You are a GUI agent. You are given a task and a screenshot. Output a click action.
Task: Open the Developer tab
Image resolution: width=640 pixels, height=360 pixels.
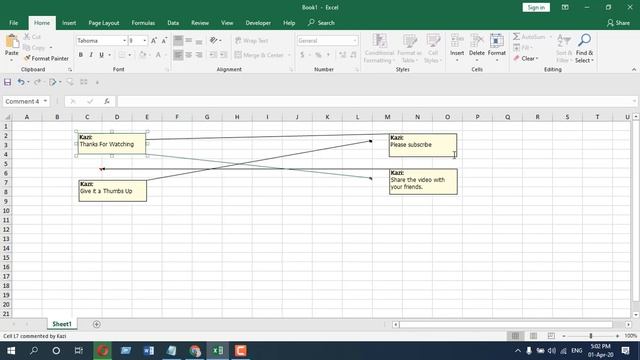click(x=258, y=23)
